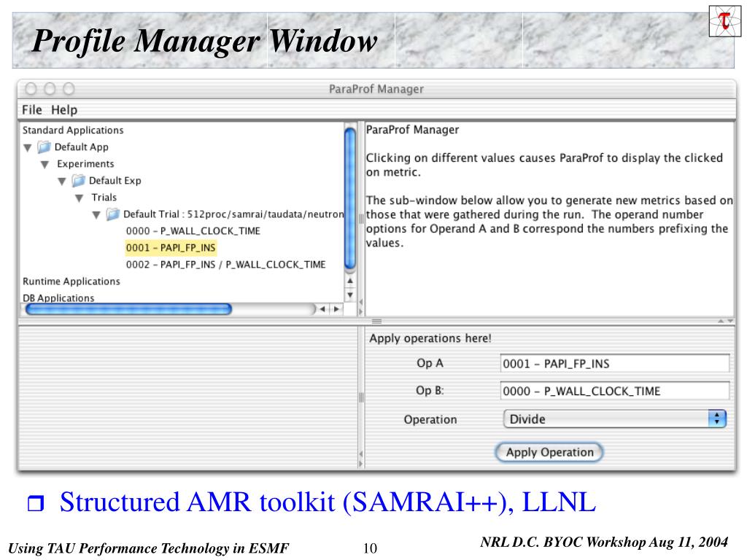
Task: Click the Default Trial tree label
Action: [233, 214]
